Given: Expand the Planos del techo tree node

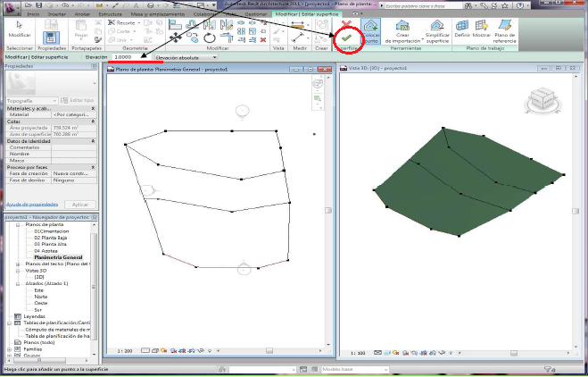Looking at the screenshot, I should pos(18,264).
